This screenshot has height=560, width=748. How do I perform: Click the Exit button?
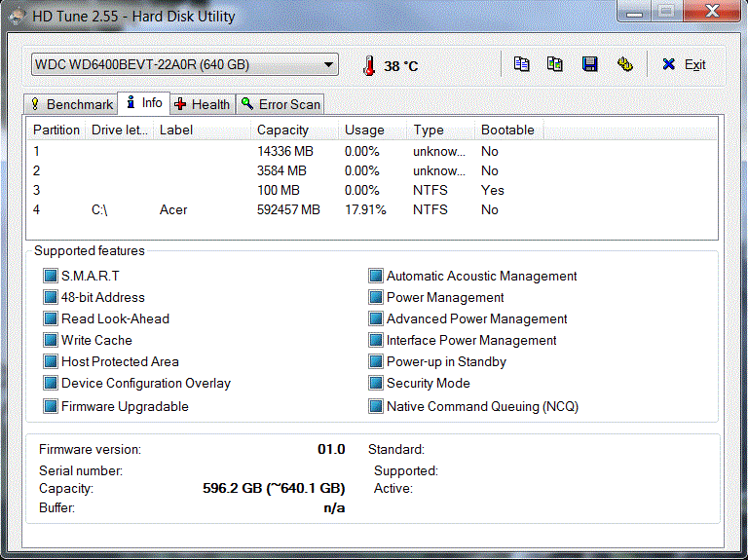pos(684,64)
